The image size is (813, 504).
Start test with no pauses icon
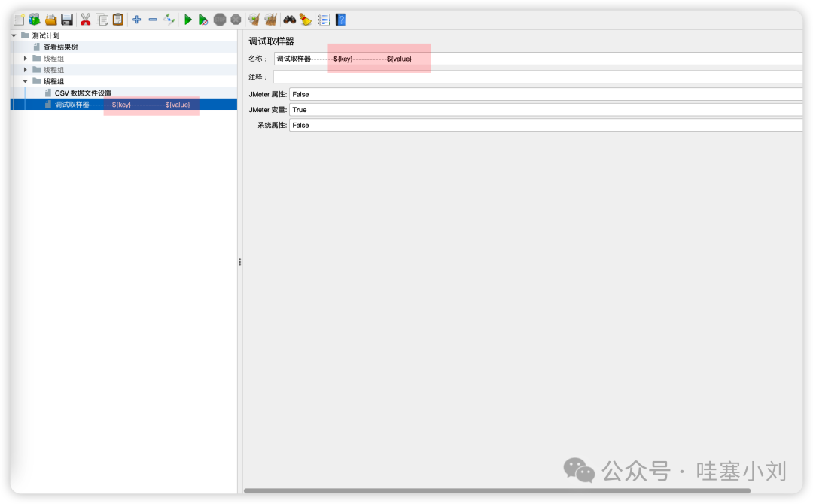point(203,20)
